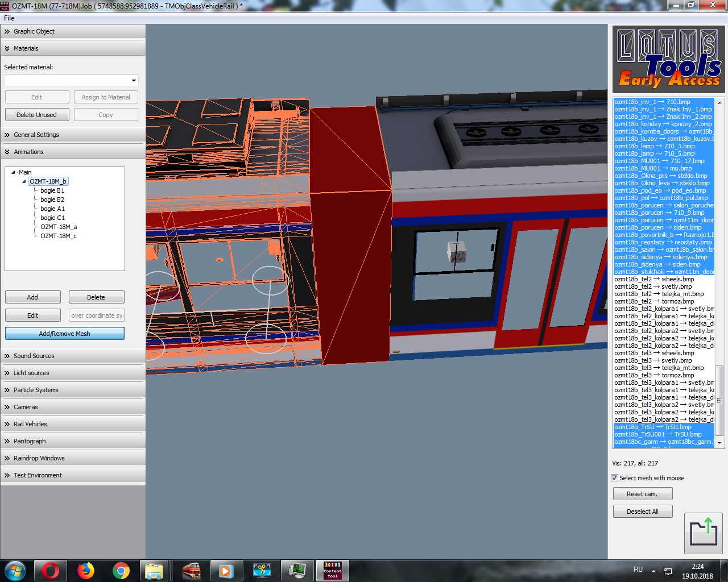Screen dimensions: 728x582
Task: Open the red train app in taskbar
Action: pyautogui.click(x=192, y=570)
